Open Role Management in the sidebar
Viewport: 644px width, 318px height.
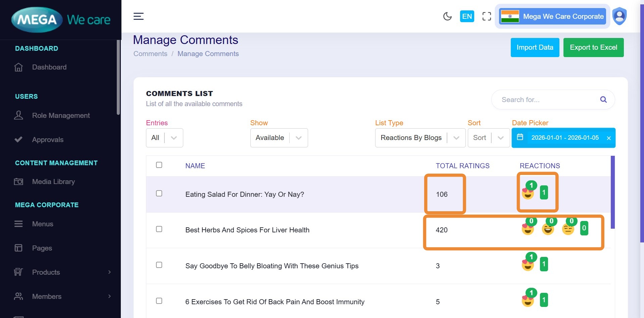tap(61, 116)
